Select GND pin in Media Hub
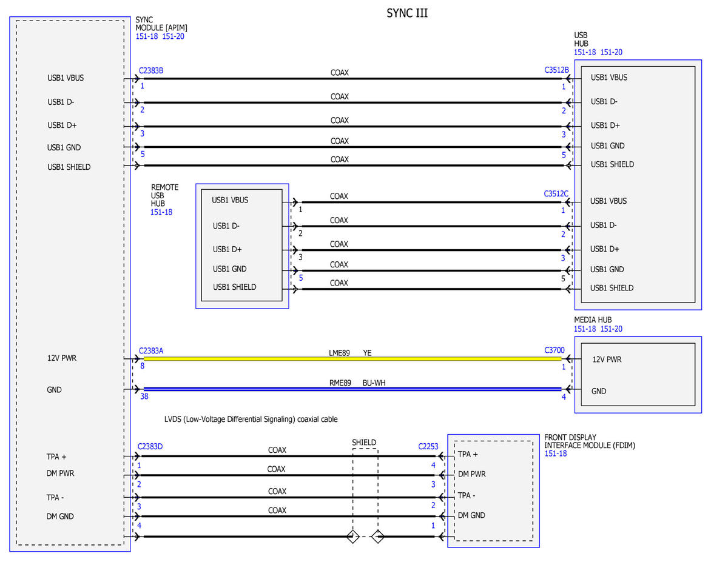728x562 pixels. [x=599, y=391]
